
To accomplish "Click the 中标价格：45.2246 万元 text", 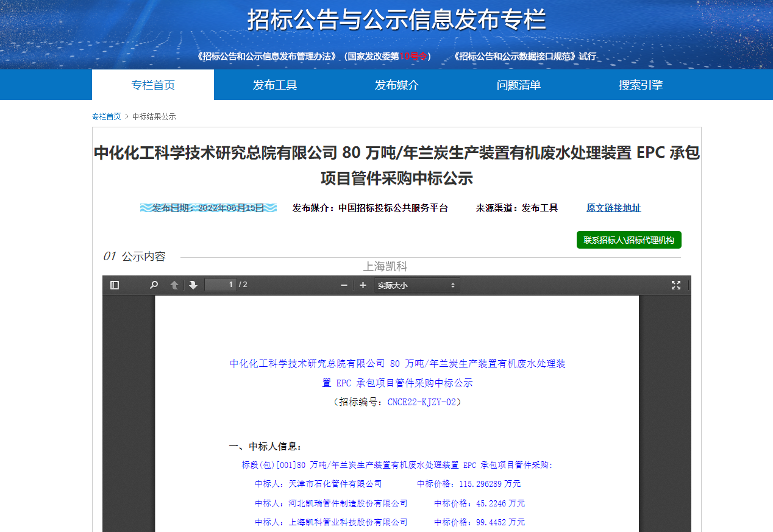I will pyautogui.click(x=479, y=503).
